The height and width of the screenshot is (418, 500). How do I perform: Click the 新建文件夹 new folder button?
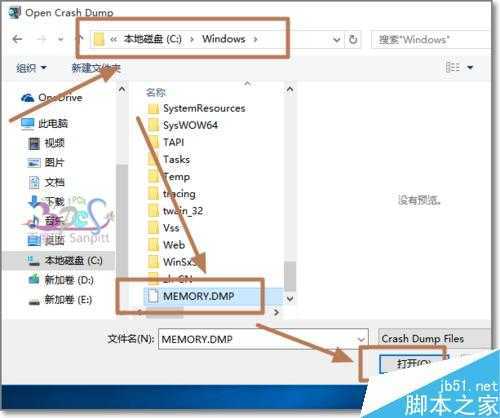(96, 68)
